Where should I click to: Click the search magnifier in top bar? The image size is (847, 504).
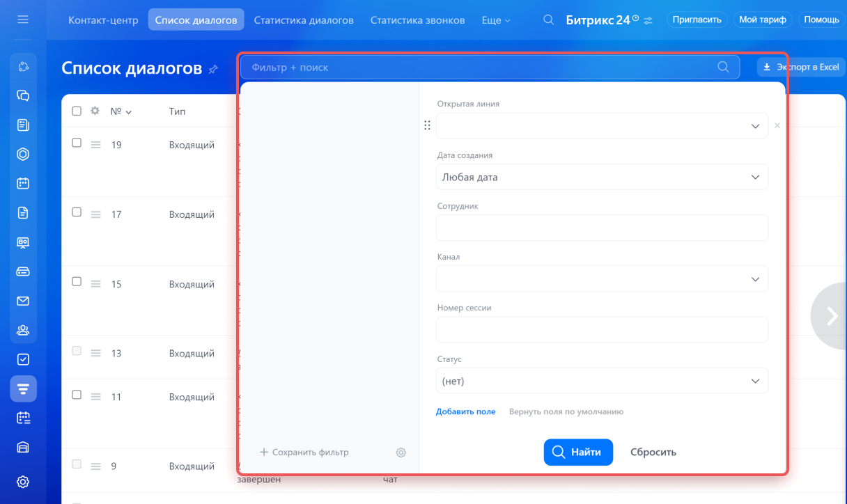click(549, 19)
